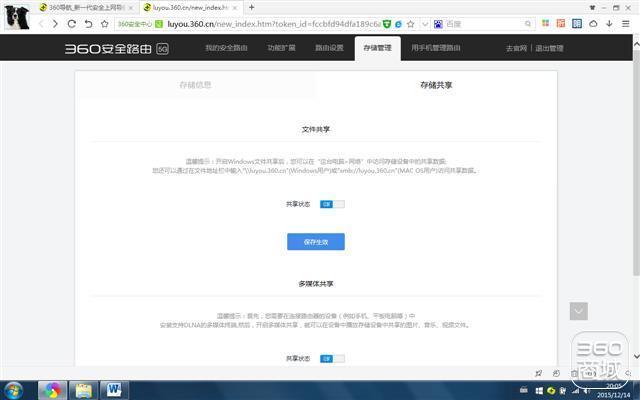Click the 360安全路由 logo
This screenshot has width=640, height=400.
(x=108, y=49)
